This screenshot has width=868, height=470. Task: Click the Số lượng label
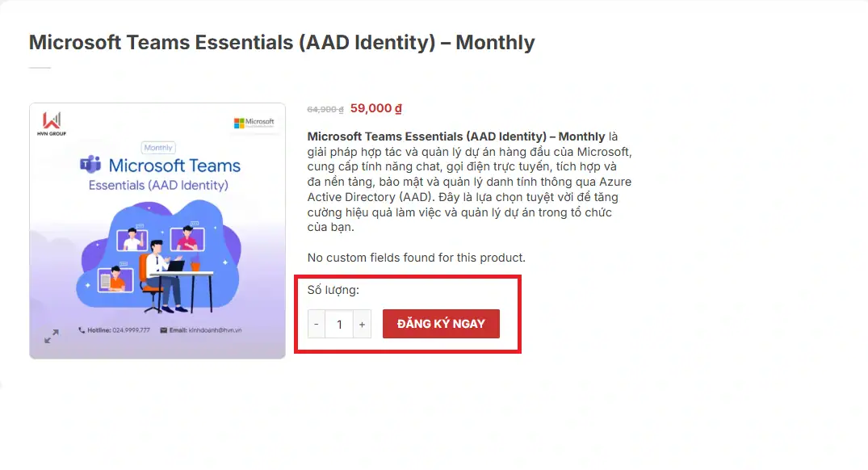click(x=333, y=290)
